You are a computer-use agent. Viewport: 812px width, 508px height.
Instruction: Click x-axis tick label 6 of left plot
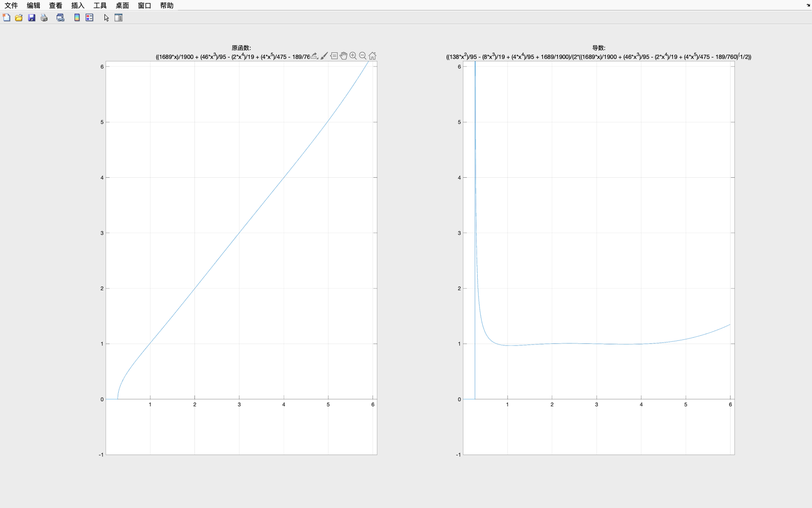(x=373, y=405)
